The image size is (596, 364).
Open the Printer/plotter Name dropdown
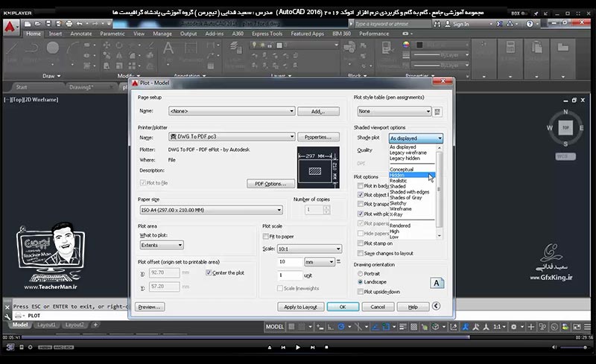232,136
